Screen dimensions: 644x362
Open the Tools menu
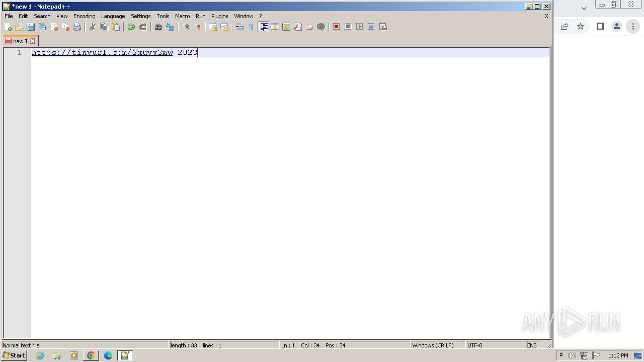(x=163, y=16)
